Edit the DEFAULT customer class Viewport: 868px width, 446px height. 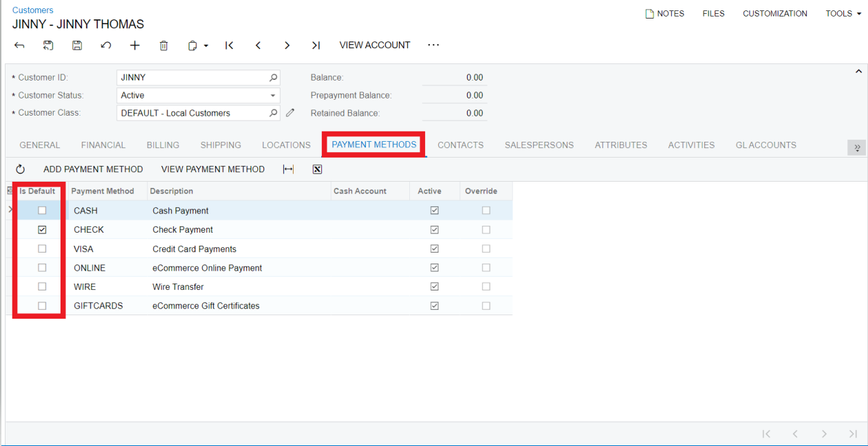[290, 112]
